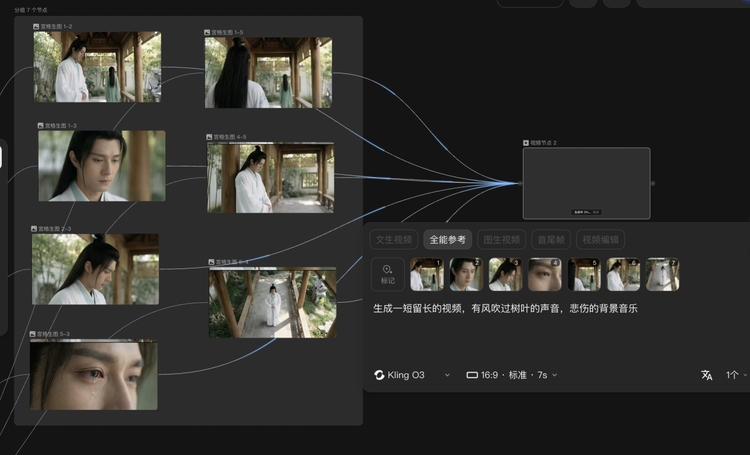Click video icon beside 视频节点 2 label
The width and height of the screenshot is (750, 455).
(526, 143)
